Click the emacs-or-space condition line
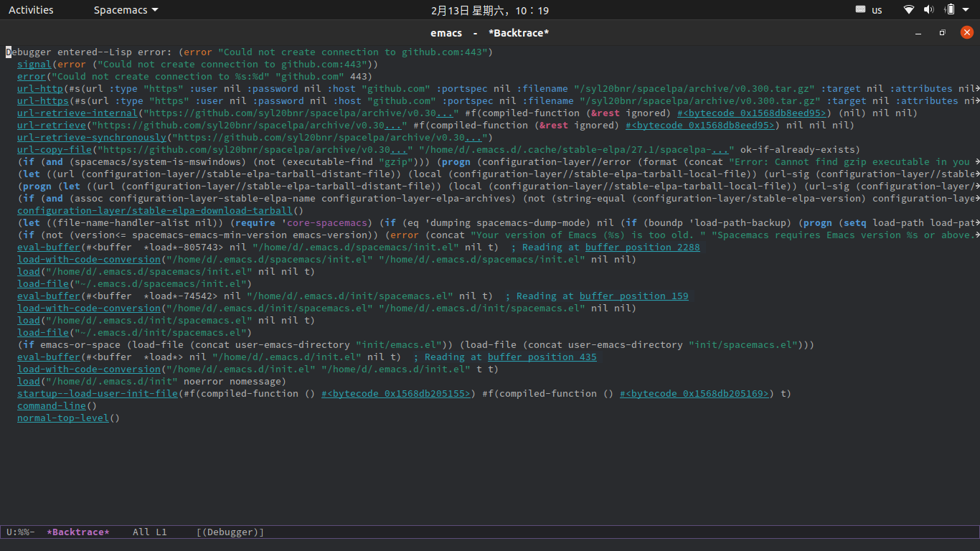Viewport: 980px width, 551px height. (x=416, y=344)
